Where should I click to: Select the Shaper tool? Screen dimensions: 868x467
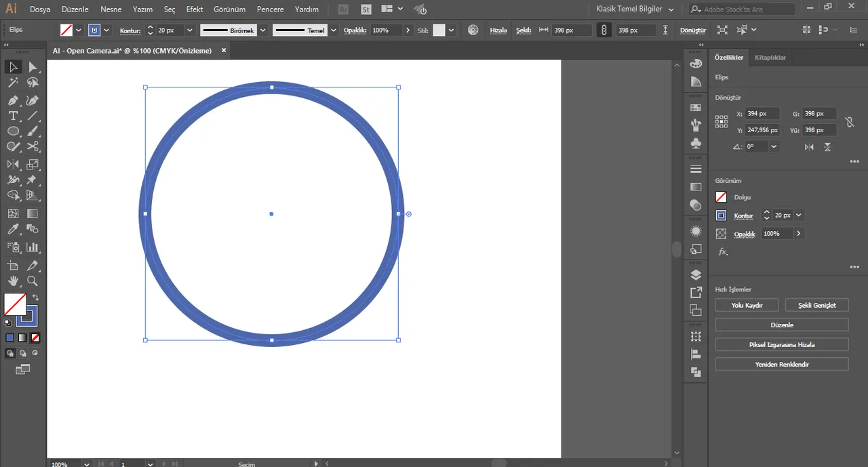pos(13,146)
